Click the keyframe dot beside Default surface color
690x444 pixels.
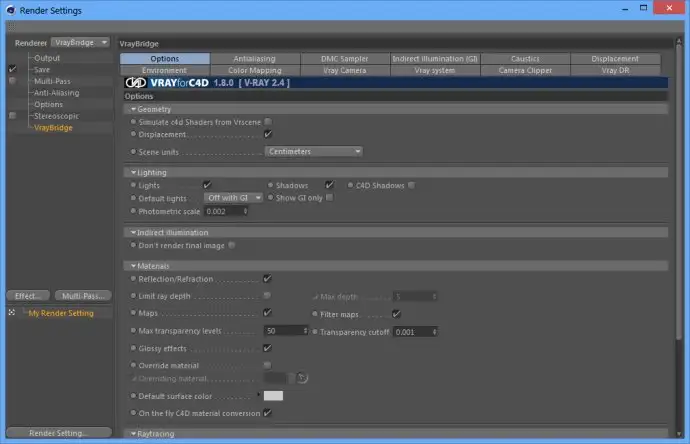[133, 396]
